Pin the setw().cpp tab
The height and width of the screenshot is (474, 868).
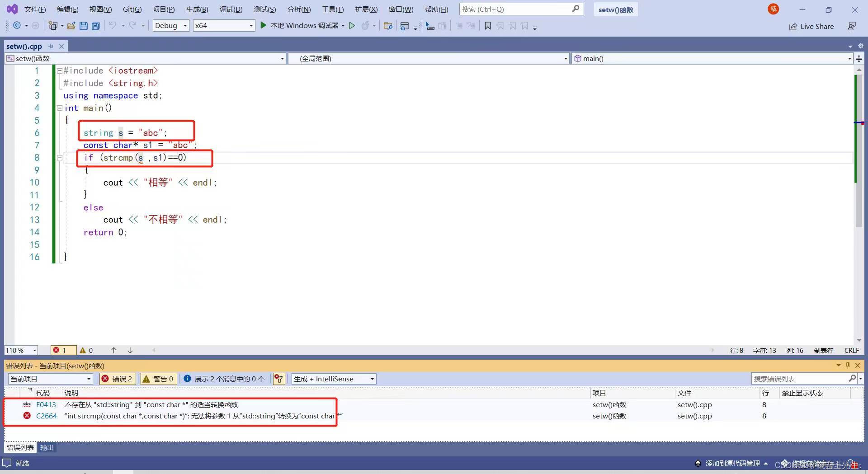click(51, 46)
